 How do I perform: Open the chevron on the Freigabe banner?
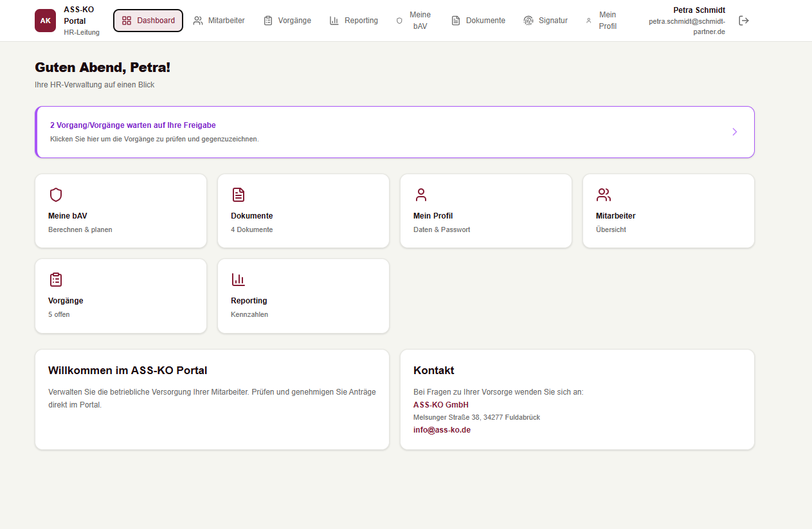[735, 132]
